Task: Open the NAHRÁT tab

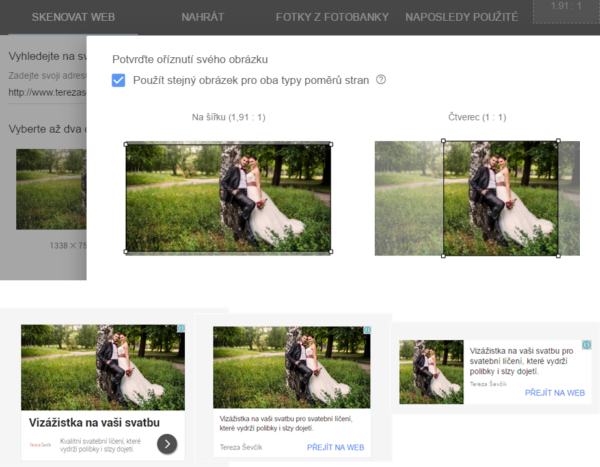Action: tap(202, 18)
